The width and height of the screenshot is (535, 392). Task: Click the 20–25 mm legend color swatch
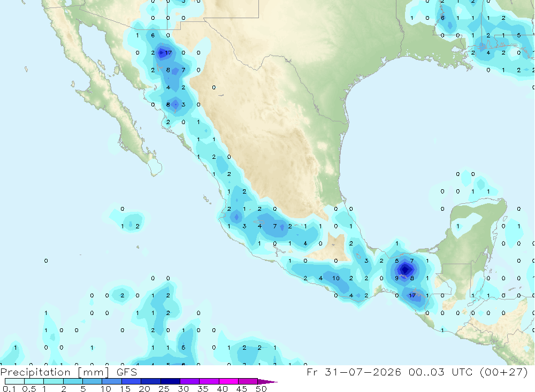click(151, 381)
